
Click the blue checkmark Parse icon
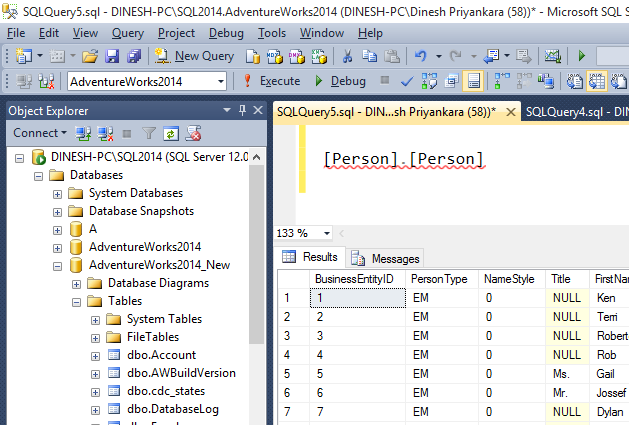coord(407,81)
